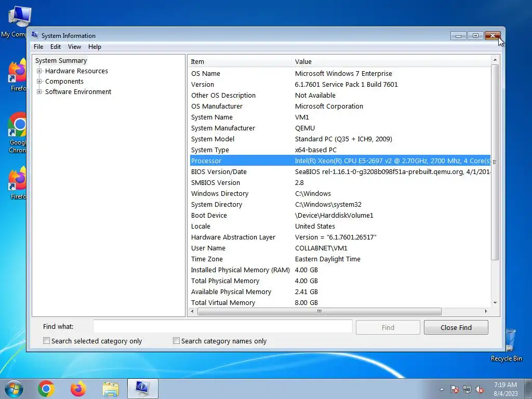532x399 pixels.
Task: Select the System Type row
Action: click(340, 150)
